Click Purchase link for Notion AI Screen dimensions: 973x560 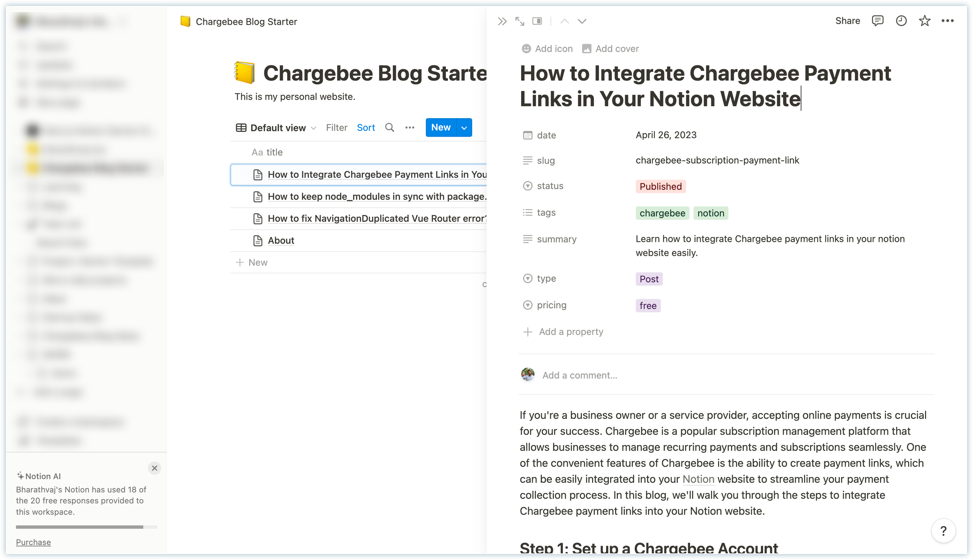click(33, 542)
